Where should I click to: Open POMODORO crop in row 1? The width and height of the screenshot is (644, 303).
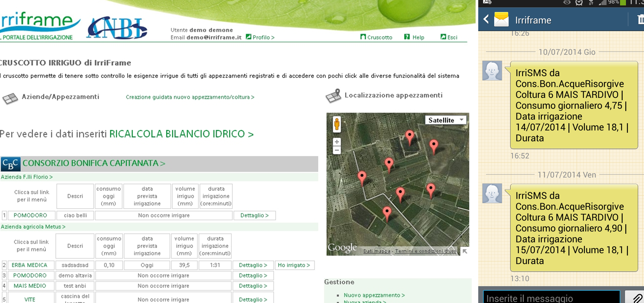(30, 215)
